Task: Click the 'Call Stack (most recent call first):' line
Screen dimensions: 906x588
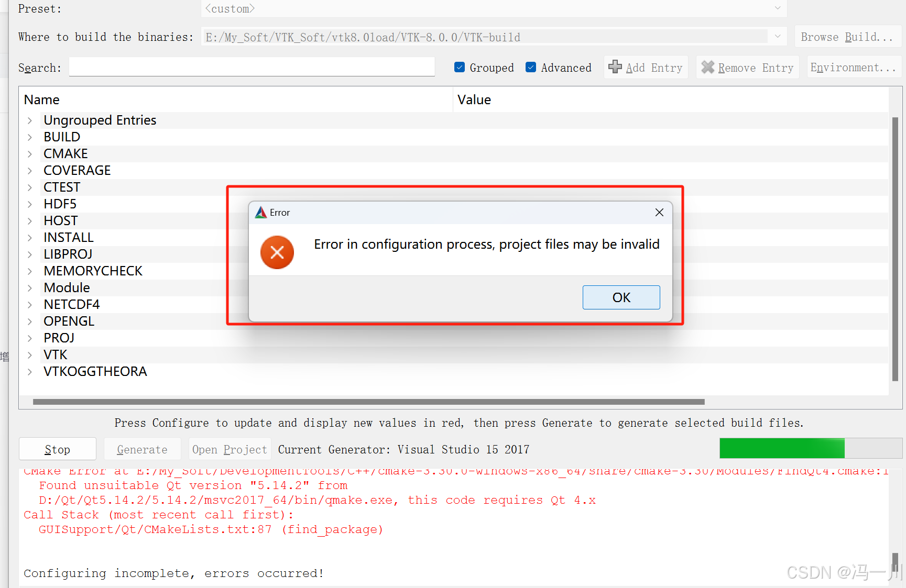Action: pos(158,515)
